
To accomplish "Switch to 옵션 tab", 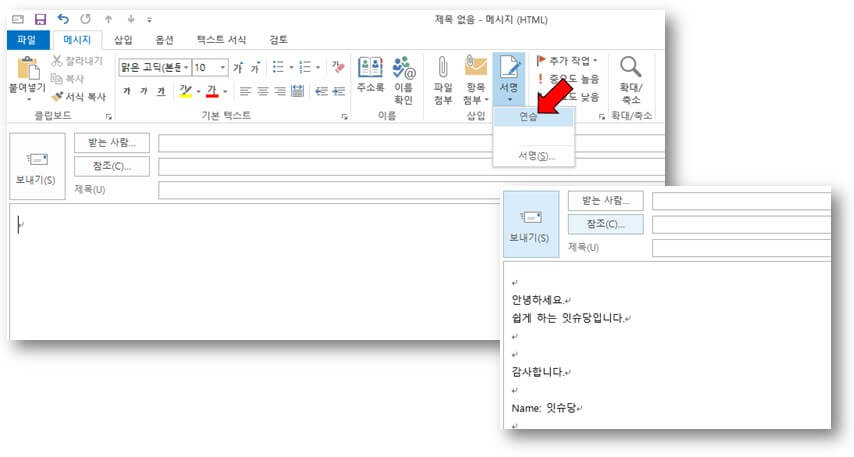I will [164, 40].
